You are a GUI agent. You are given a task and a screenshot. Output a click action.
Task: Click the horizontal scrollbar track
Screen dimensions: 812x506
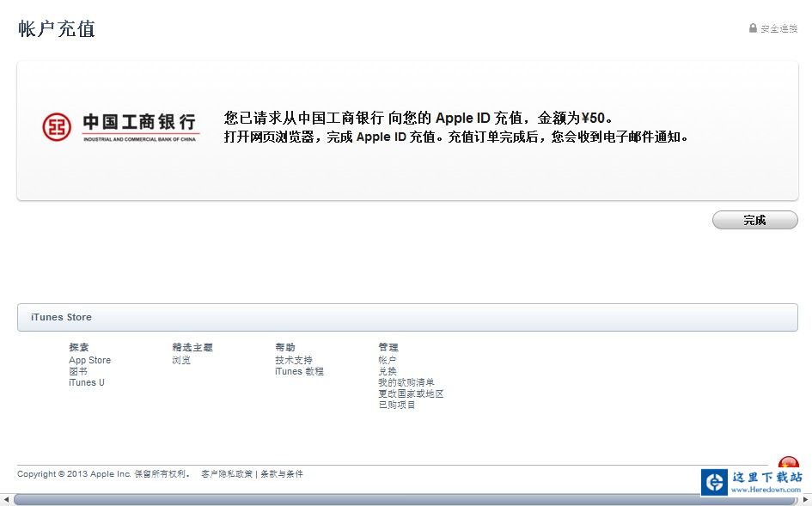(406, 500)
